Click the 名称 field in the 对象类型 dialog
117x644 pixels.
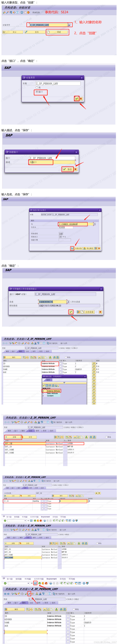58,83
